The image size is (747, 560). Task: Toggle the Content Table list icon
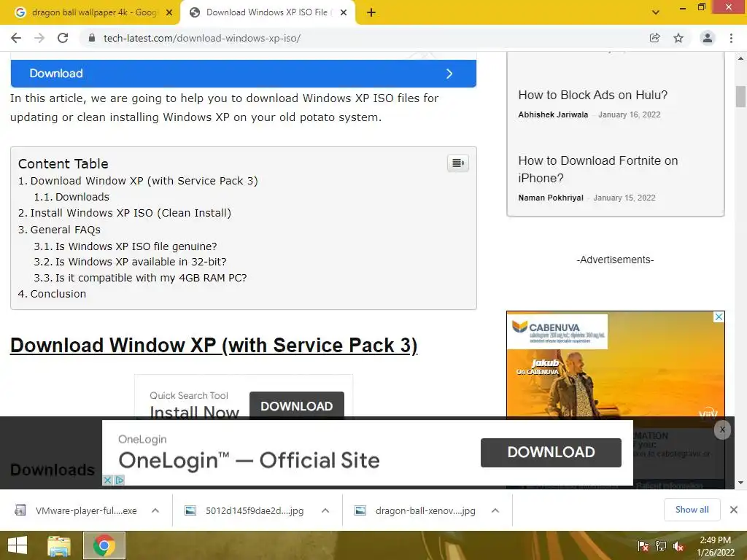tap(458, 163)
